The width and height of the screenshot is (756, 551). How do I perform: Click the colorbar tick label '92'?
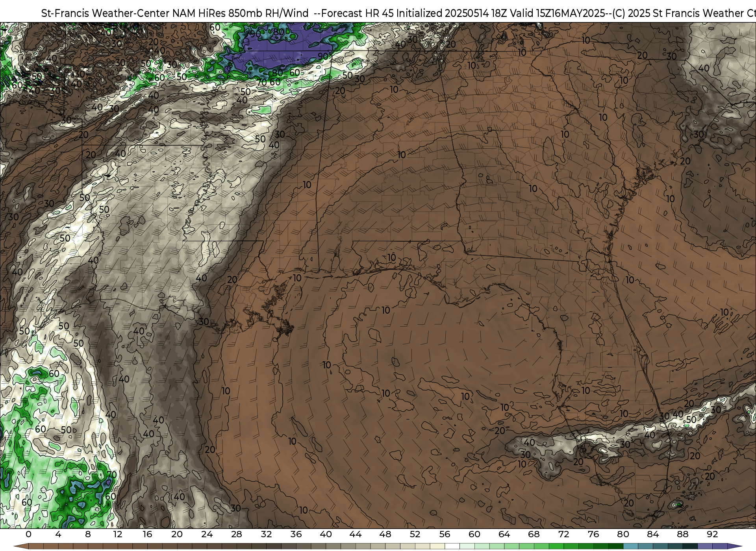[x=712, y=534]
